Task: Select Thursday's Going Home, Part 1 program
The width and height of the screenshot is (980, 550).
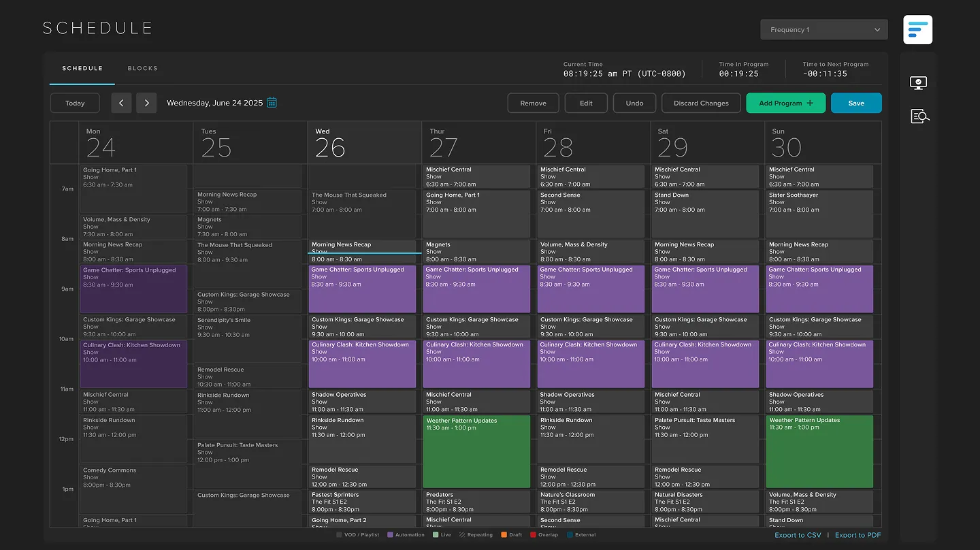Action: [476, 214]
